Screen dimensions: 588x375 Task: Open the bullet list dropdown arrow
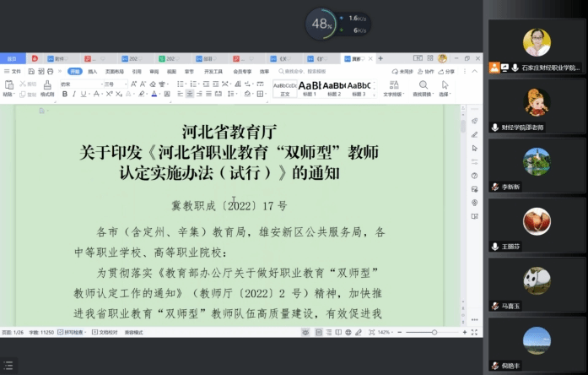click(x=185, y=84)
